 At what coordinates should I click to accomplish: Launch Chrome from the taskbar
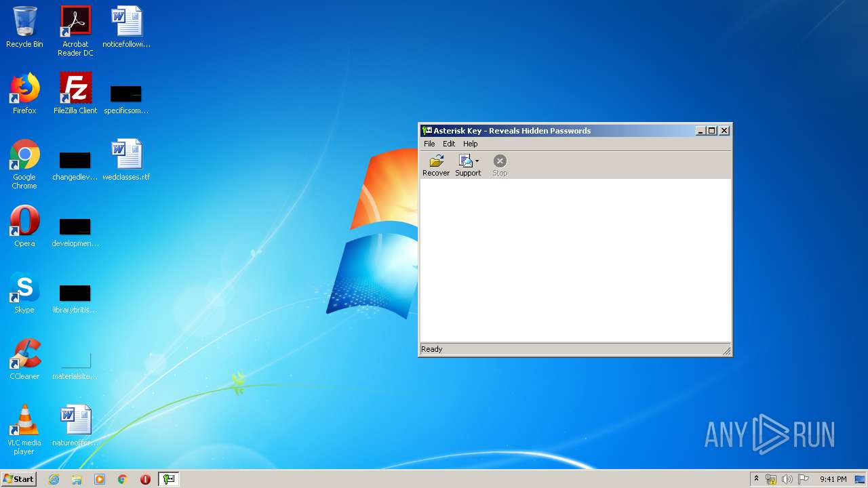(x=122, y=479)
